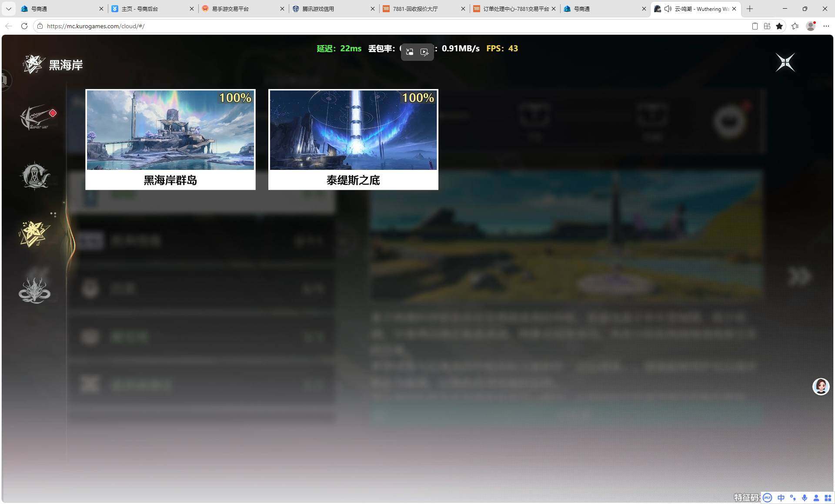Close the 腾讯游戏信用 tab
The height and width of the screenshot is (504, 835).
tap(372, 9)
